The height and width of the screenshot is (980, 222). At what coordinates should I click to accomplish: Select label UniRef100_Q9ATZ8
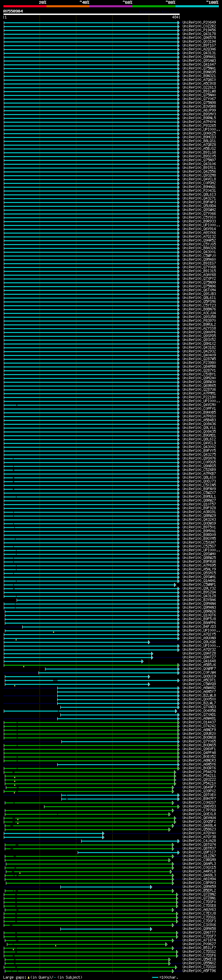[x=199, y=654]
